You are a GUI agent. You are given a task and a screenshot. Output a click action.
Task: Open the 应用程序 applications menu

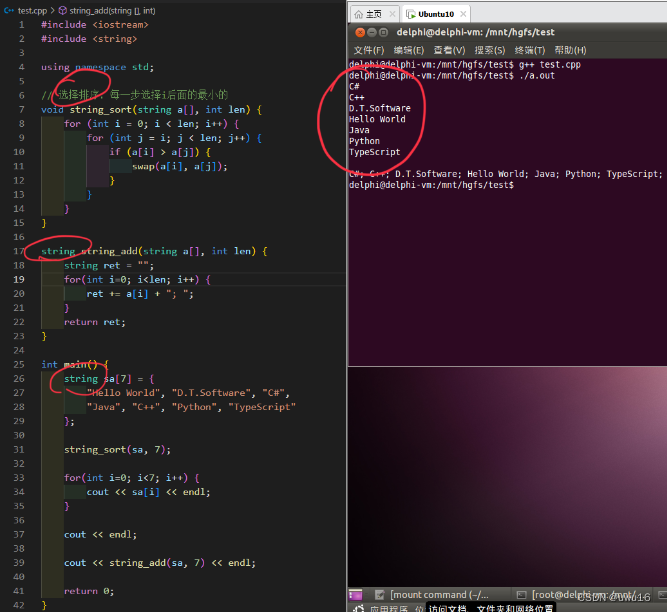(389, 608)
